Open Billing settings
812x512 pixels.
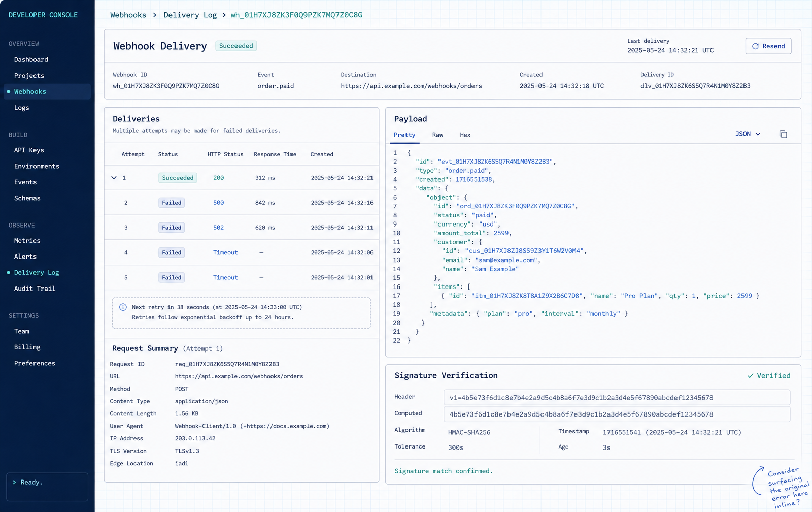pyautogui.click(x=27, y=347)
